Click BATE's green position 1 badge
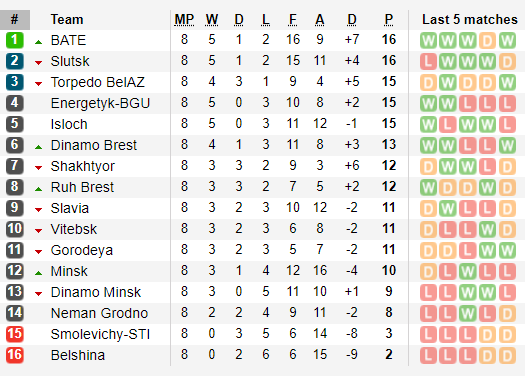525x376 pixels. pyautogui.click(x=15, y=40)
